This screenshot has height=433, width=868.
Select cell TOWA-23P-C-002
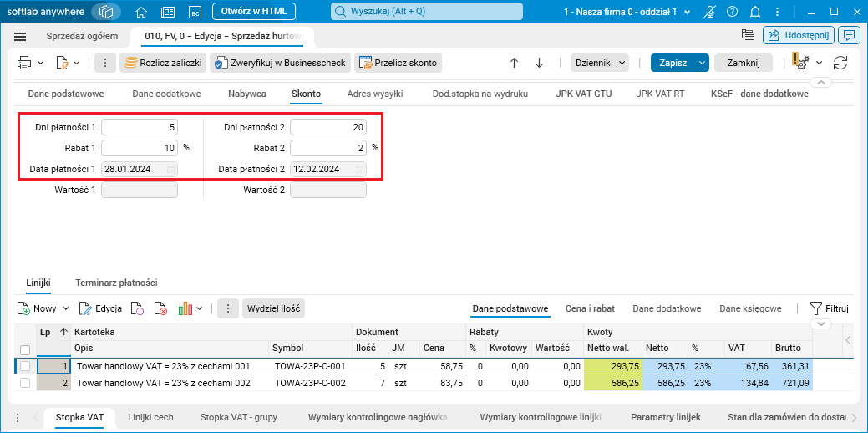310,383
